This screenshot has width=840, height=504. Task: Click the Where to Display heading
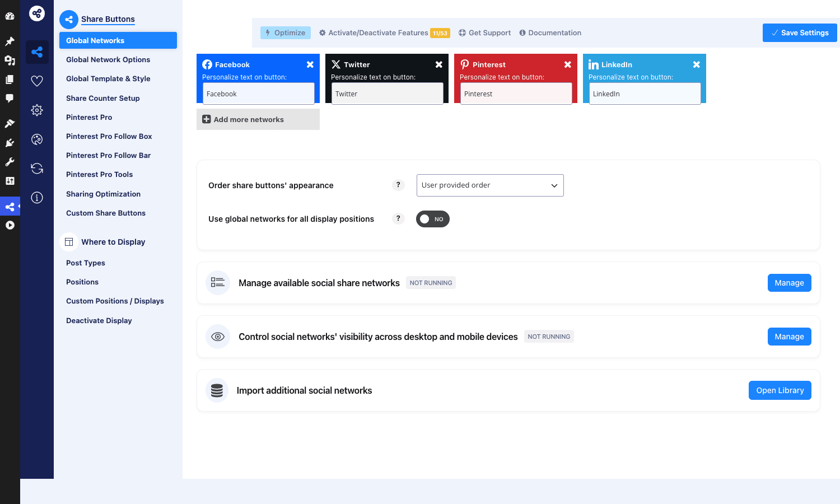113,242
